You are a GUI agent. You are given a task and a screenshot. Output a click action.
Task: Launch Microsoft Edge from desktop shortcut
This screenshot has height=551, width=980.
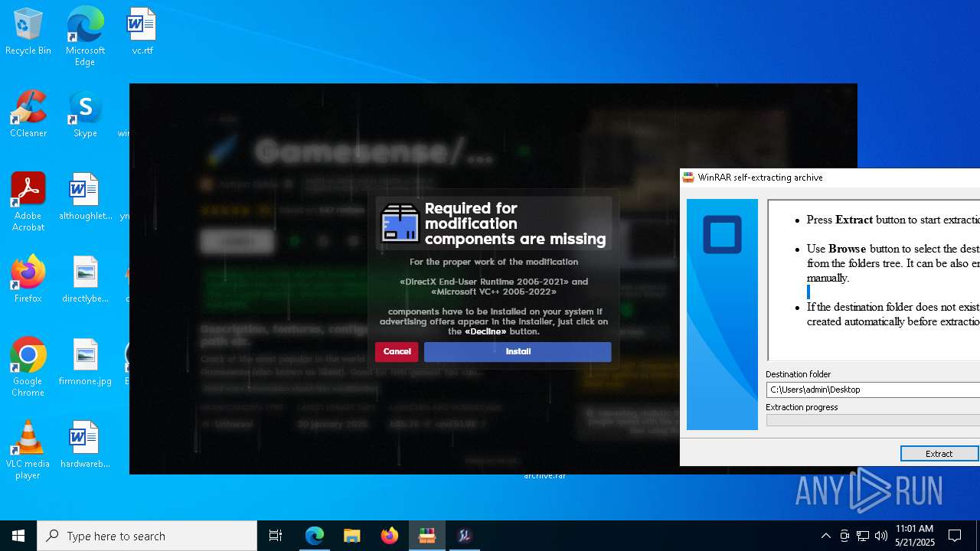85,36
